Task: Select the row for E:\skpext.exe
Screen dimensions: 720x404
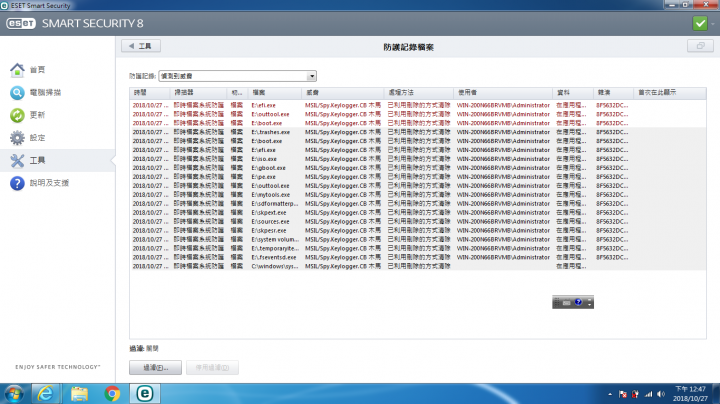Action: coord(418,213)
